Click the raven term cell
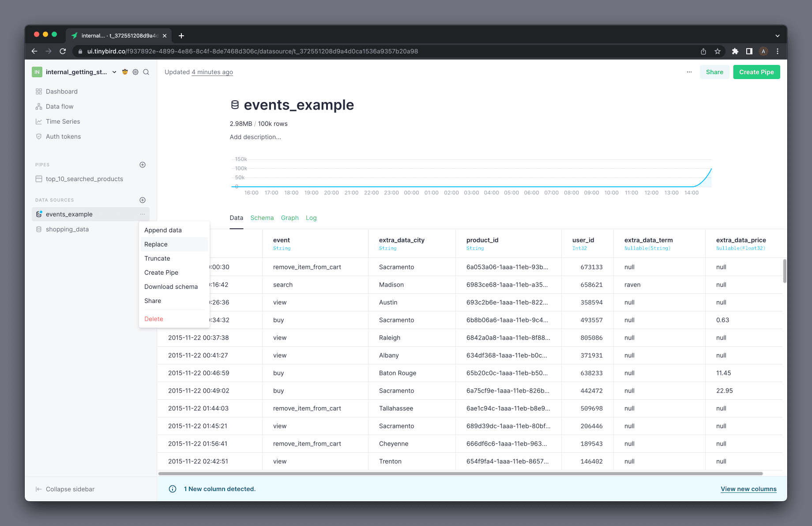Image resolution: width=812 pixels, height=526 pixels. (x=659, y=285)
